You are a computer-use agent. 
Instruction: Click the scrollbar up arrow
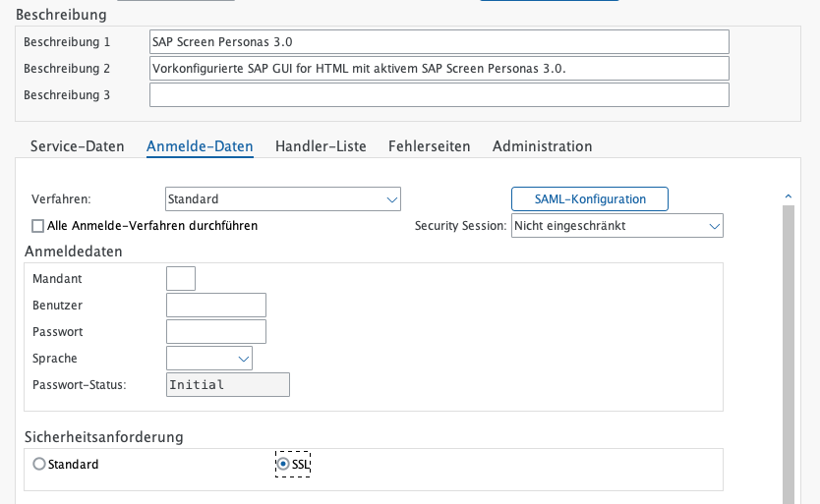[x=788, y=196]
